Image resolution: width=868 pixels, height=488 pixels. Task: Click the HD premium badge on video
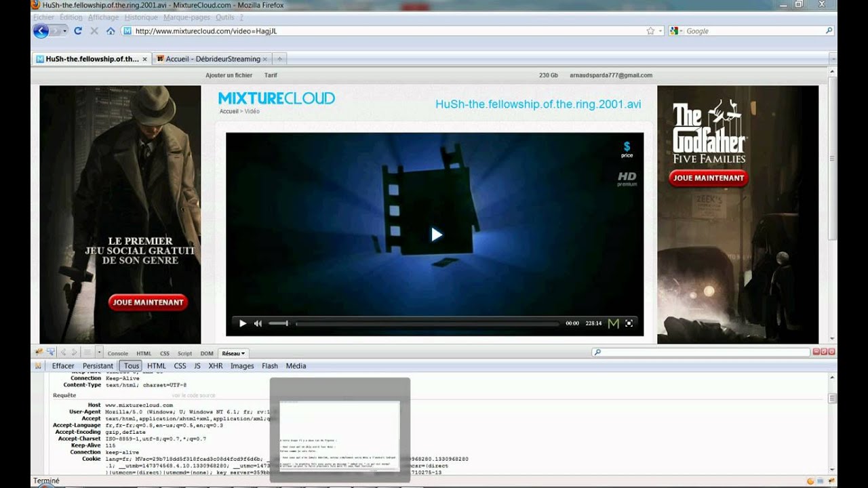(627, 179)
